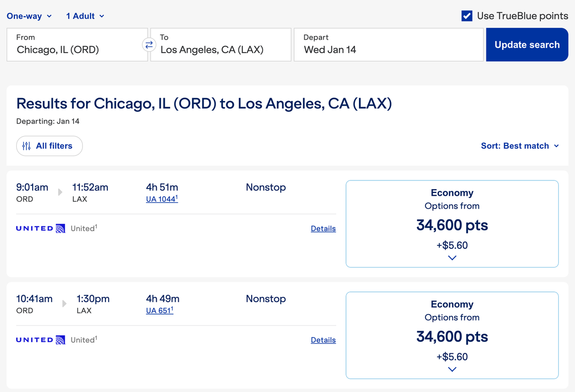This screenshot has width=575, height=392.
Task: Uncheck Use TrueBlue points checkbox
Action: coord(467,16)
